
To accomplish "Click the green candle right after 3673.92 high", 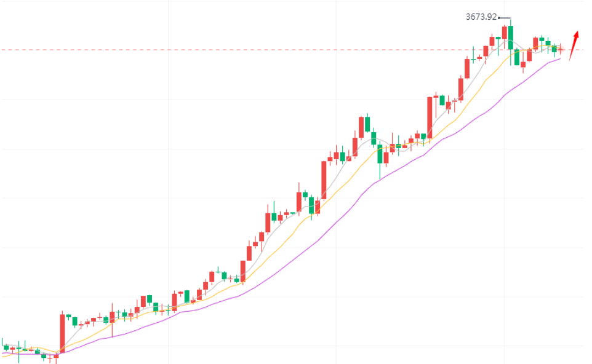I will [x=517, y=57].
